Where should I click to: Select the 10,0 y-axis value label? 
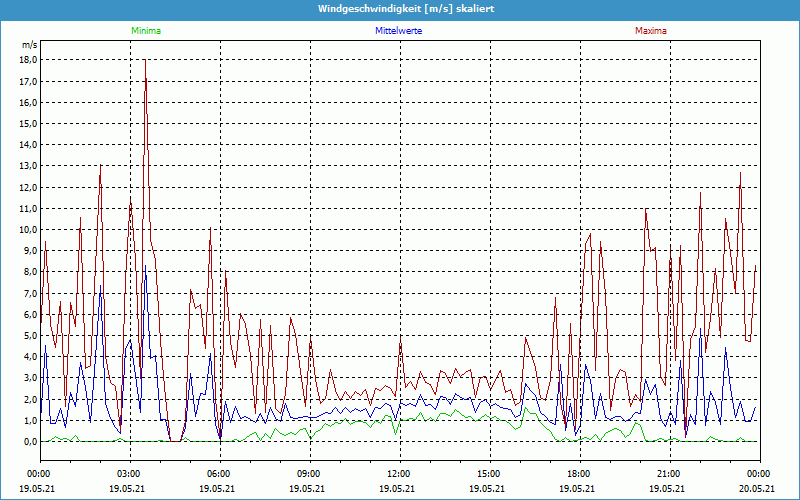(28, 229)
